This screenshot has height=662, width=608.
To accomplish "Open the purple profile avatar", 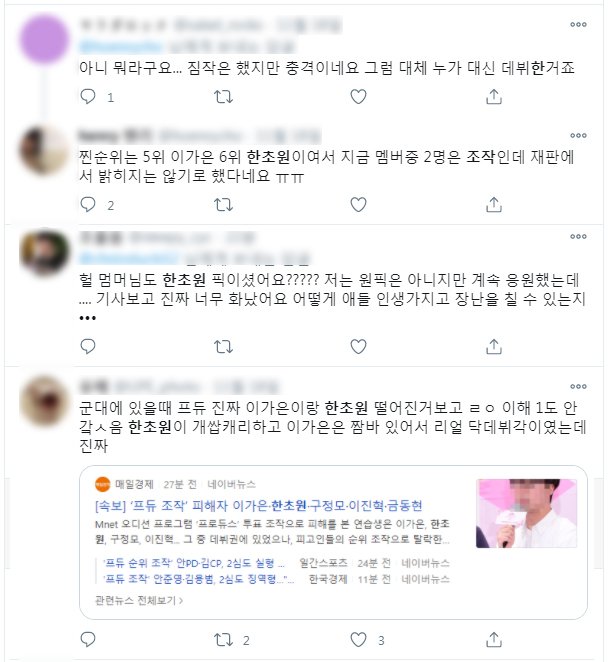I will tap(44, 39).
